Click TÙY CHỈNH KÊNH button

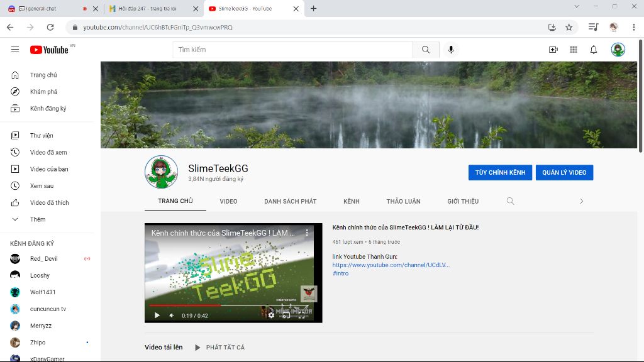click(500, 172)
